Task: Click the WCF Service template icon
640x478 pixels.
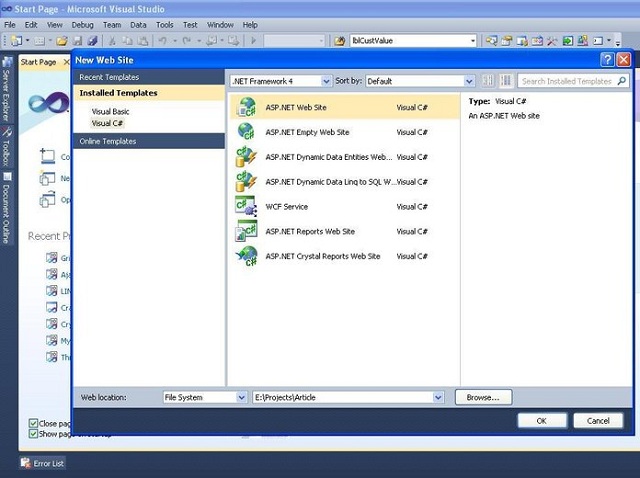Action: 246,206
